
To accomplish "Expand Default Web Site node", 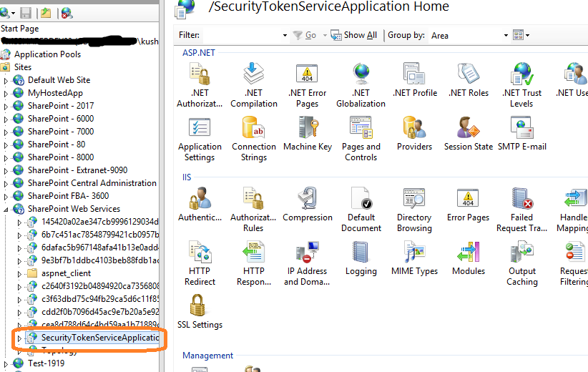I will (6, 81).
